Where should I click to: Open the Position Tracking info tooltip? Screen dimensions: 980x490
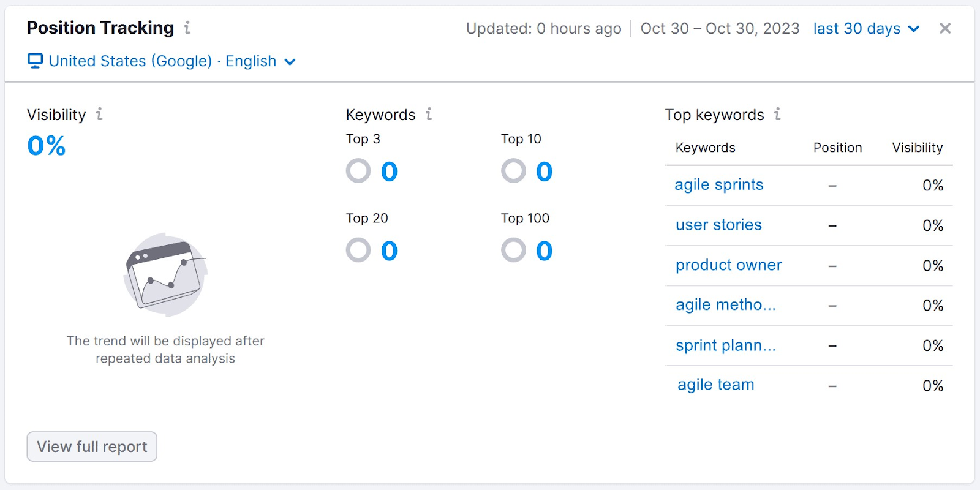[x=187, y=28]
